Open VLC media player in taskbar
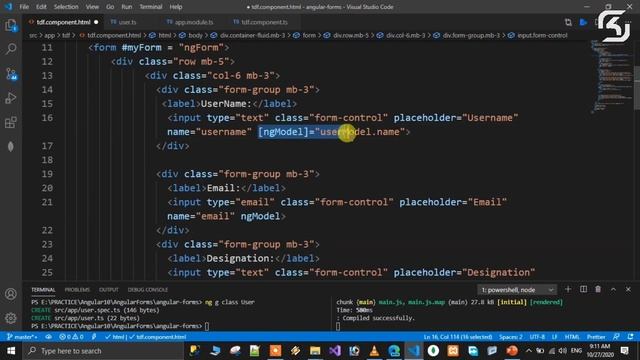The width and height of the screenshot is (640, 360). coord(374,351)
